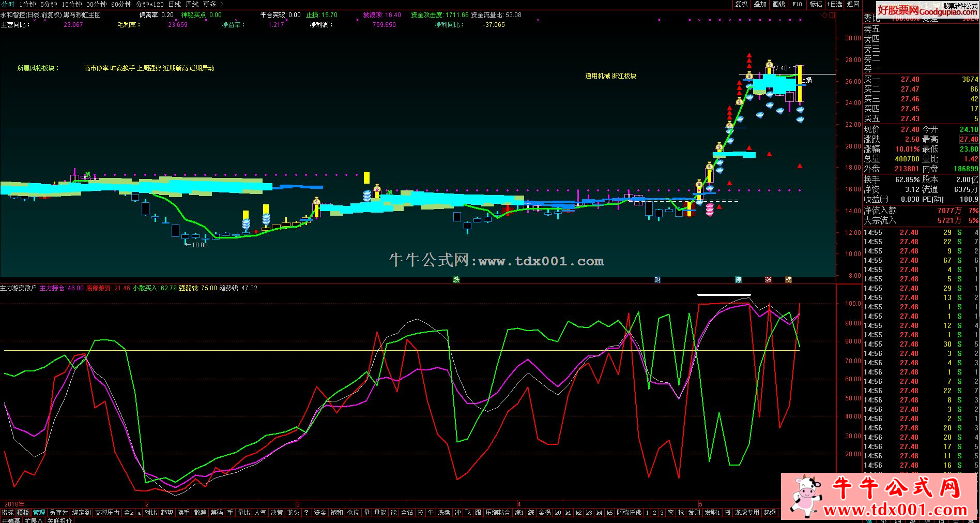Viewport: 980px width, 523px height.
Task: Select the 筹码 indicator
Action: 217,513
